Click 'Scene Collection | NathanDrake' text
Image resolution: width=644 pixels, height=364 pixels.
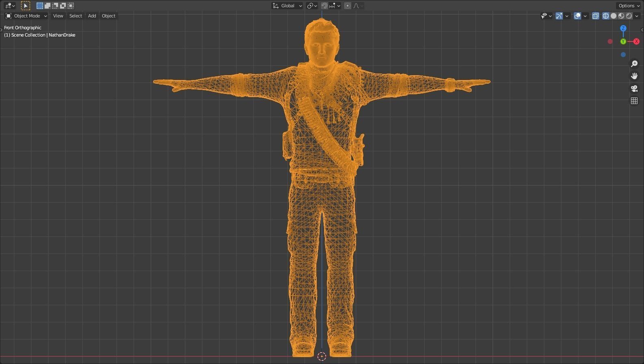(43, 35)
